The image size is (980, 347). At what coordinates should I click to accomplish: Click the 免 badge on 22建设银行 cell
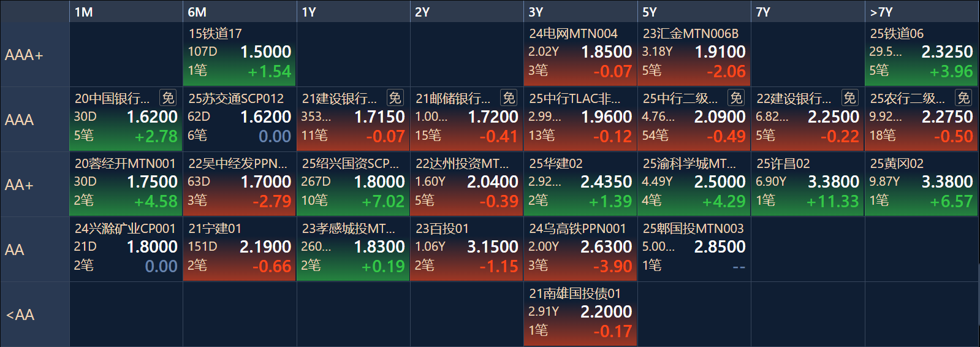pos(849,98)
